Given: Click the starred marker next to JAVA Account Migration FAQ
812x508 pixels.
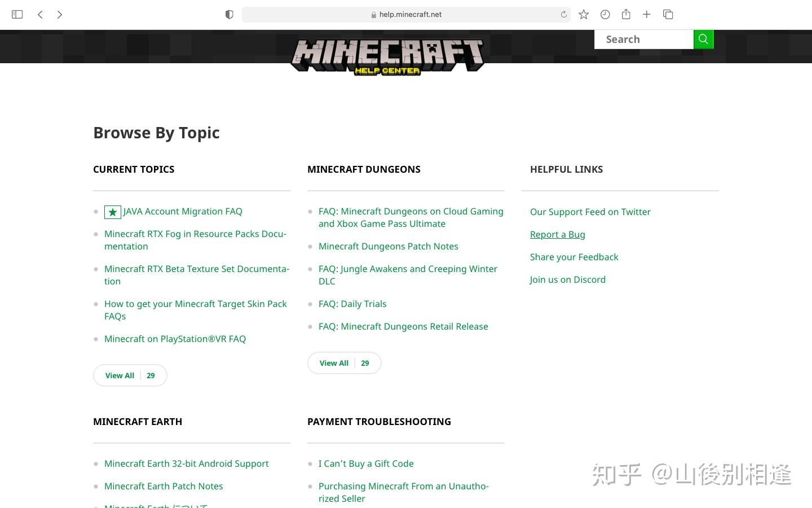Looking at the screenshot, I should pyautogui.click(x=112, y=212).
